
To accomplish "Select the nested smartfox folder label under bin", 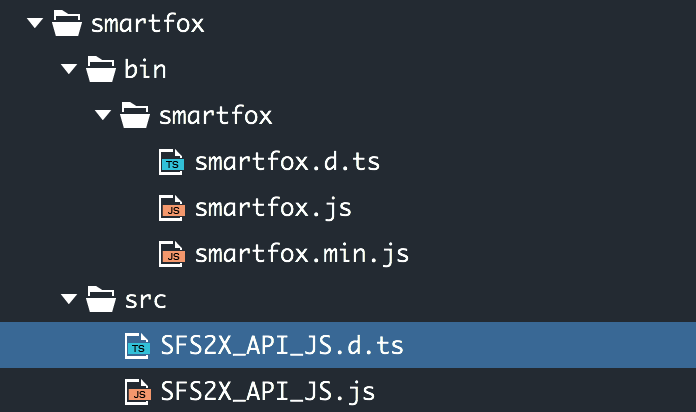I will [216, 115].
